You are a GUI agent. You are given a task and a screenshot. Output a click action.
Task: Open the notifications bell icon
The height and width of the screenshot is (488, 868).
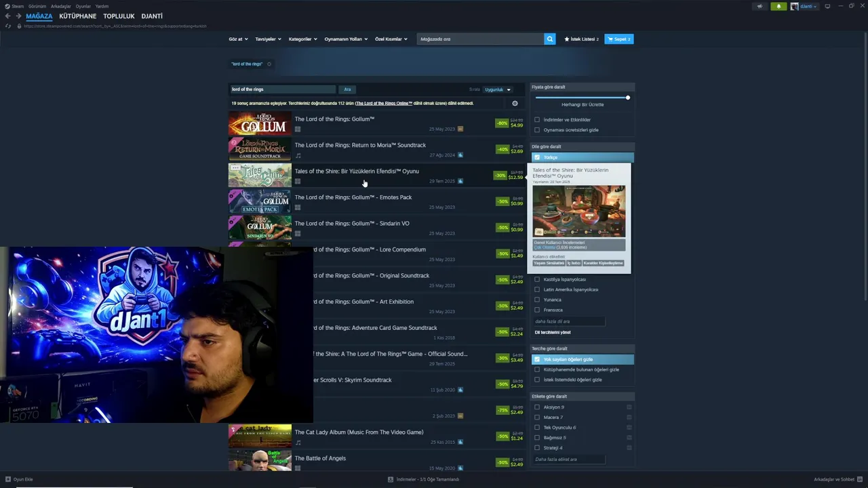(778, 6)
